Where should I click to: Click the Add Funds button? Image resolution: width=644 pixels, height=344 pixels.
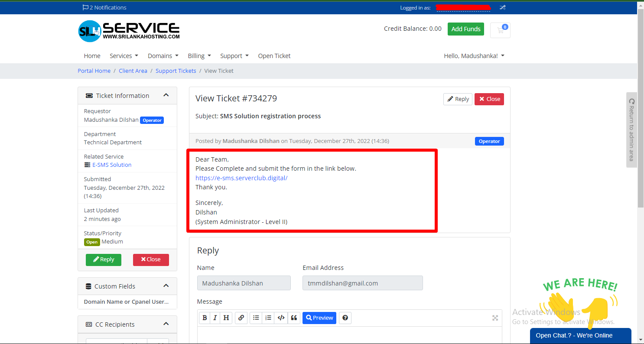(465, 29)
